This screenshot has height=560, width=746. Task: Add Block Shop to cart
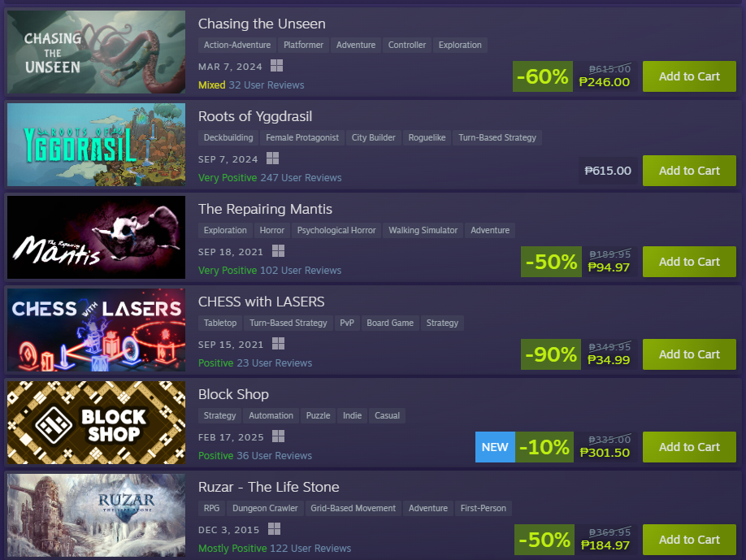pyautogui.click(x=689, y=447)
